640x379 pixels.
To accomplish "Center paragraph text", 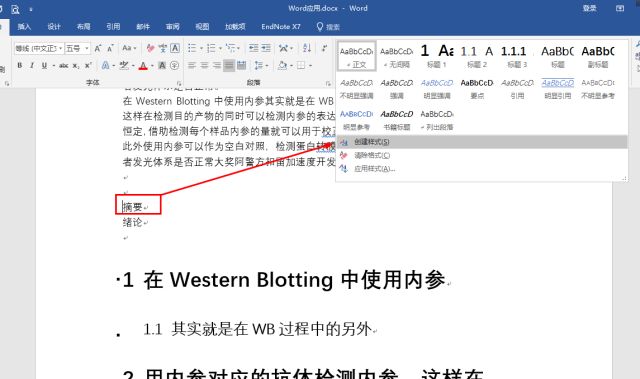I will click(204, 65).
